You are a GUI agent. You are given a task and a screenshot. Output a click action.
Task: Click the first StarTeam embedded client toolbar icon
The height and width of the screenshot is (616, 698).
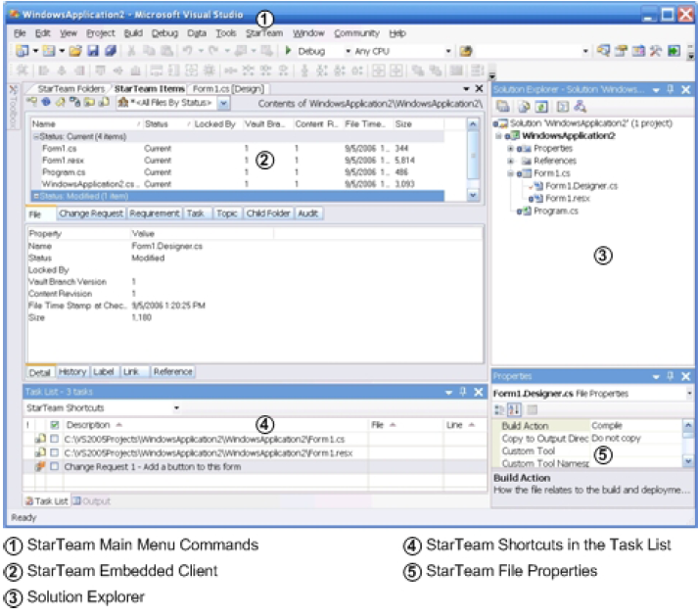point(31,103)
